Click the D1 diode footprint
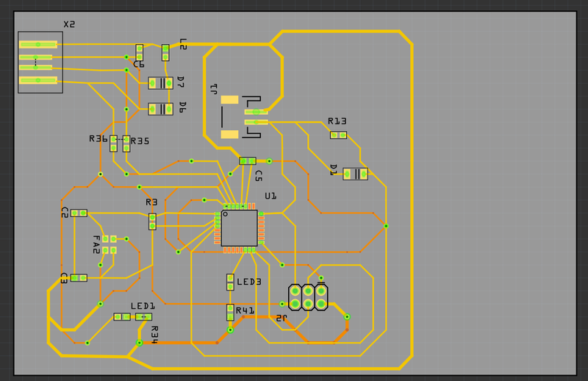The image size is (588, 381). pyautogui.click(x=355, y=174)
